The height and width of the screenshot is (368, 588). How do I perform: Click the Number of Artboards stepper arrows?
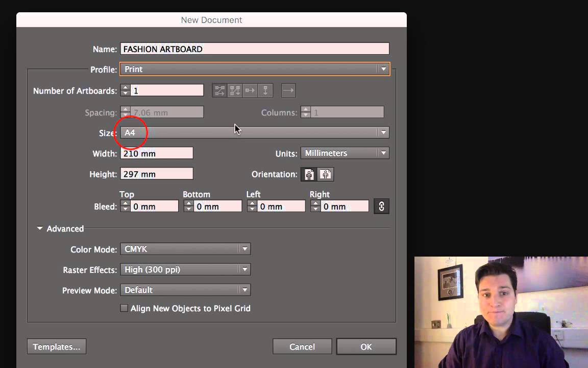[125, 90]
